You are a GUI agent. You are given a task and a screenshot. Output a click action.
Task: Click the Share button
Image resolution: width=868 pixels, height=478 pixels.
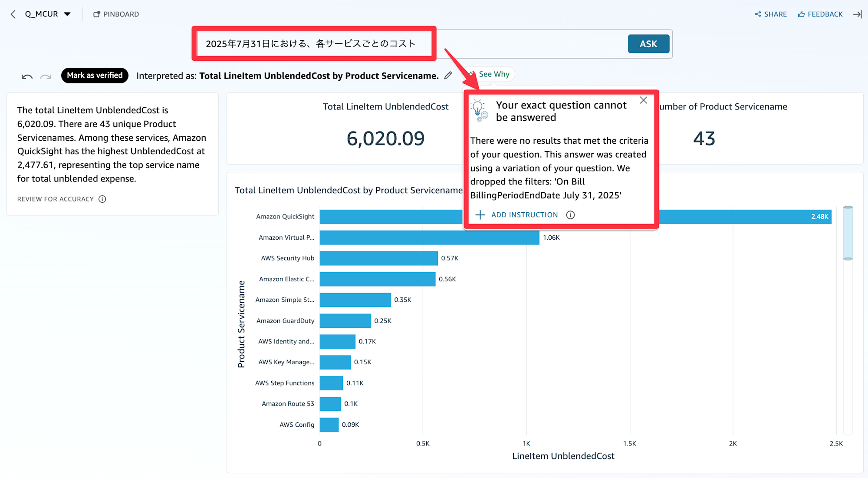click(771, 14)
